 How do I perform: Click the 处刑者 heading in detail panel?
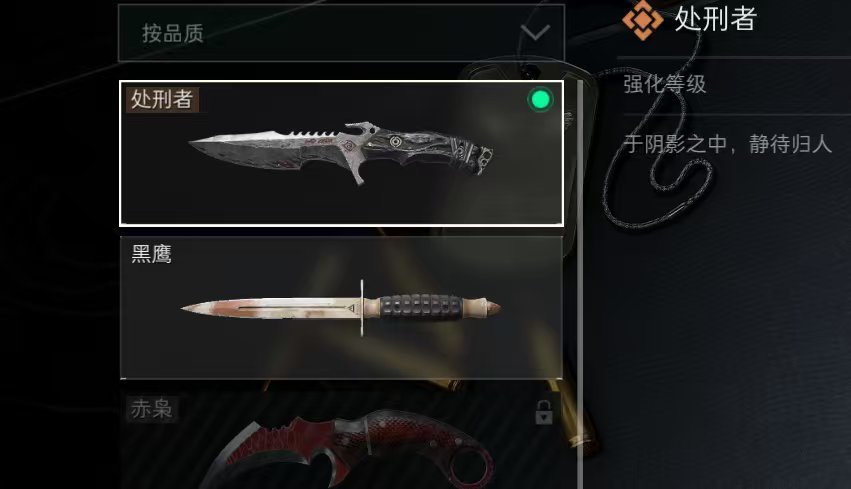[715, 19]
